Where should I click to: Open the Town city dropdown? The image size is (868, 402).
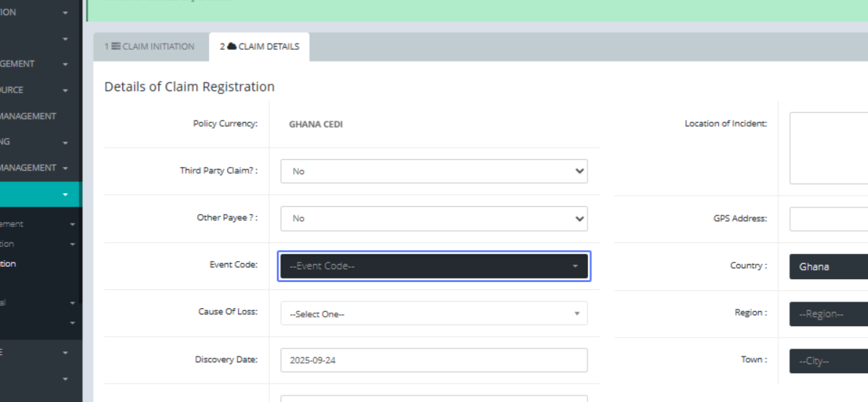829,361
